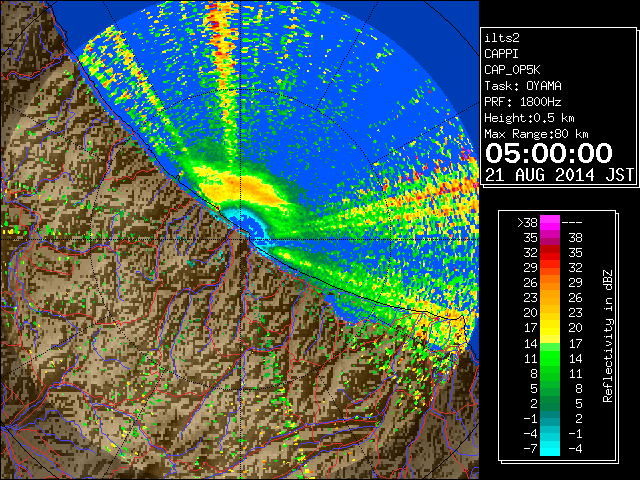640x480 pixels.
Task: Click the '---' legend top value
Action: point(572,222)
